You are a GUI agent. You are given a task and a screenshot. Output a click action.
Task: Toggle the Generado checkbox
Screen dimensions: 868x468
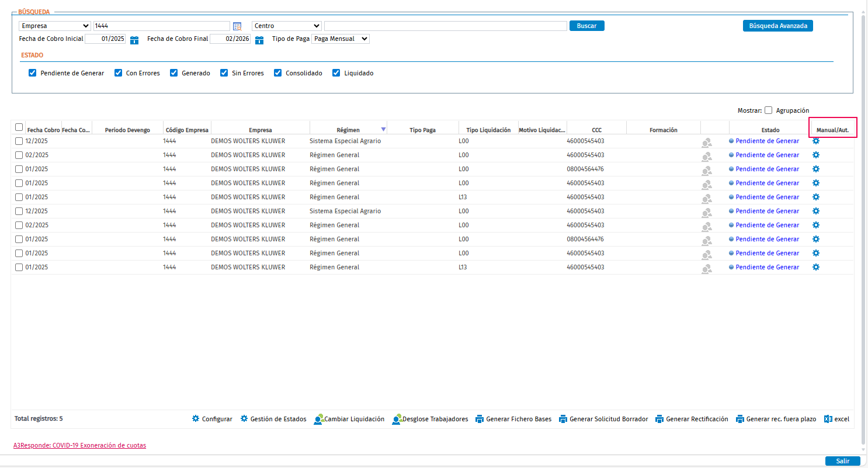[173, 73]
